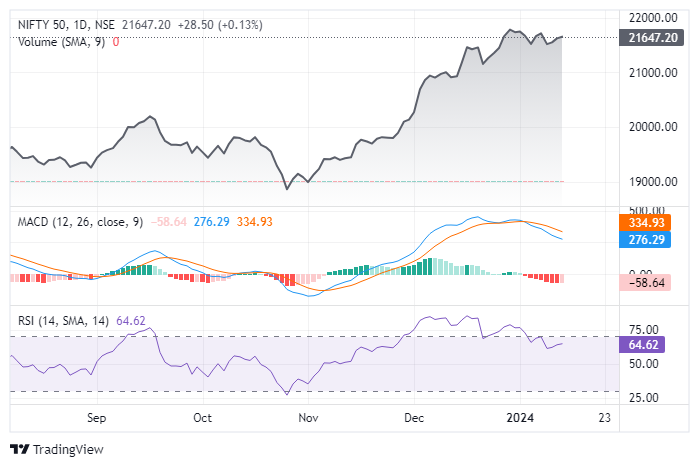The width and height of the screenshot is (699, 467).
Task: Click the 20000.00 price axis label
Action: (x=653, y=127)
